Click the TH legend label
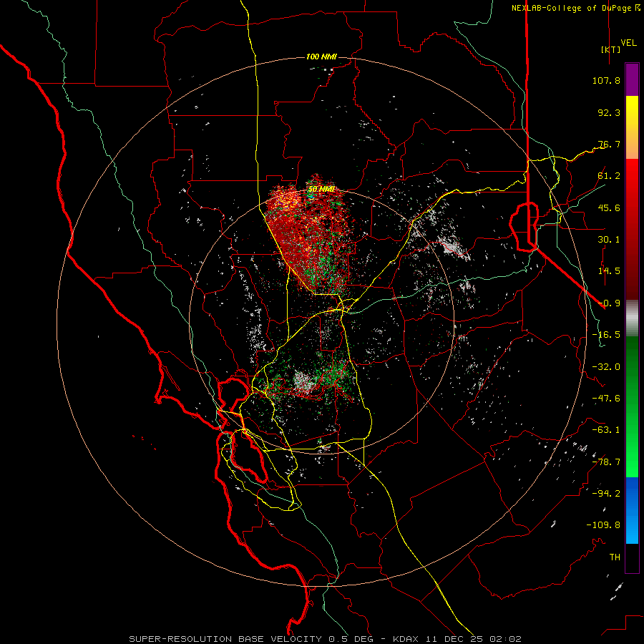The width and height of the screenshot is (644, 644). (x=615, y=557)
